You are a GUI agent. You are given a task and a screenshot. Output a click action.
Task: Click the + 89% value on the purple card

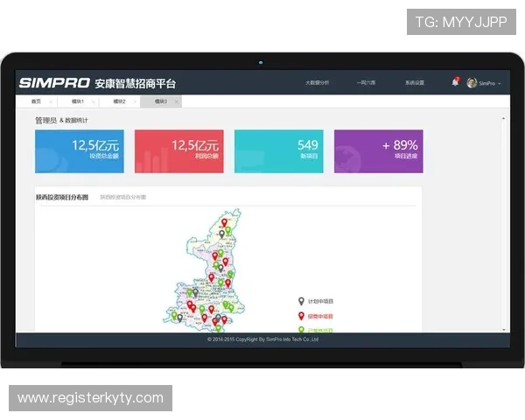point(400,145)
